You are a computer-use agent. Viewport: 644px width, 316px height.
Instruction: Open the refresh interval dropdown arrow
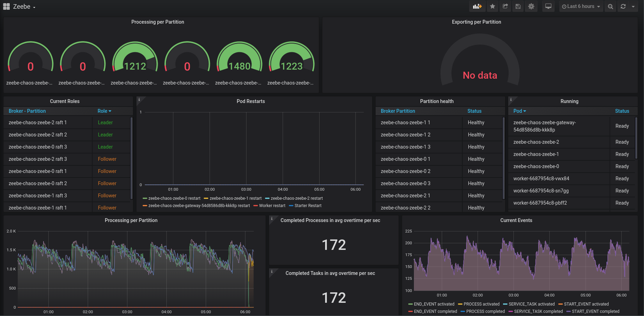[x=633, y=6]
